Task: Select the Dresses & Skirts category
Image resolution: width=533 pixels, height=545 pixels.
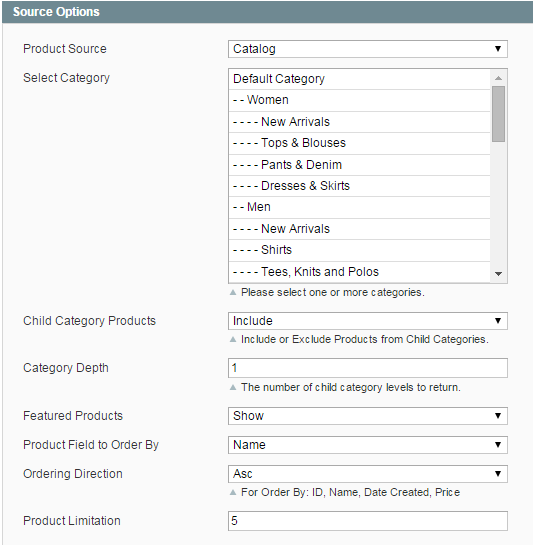Action: point(359,186)
